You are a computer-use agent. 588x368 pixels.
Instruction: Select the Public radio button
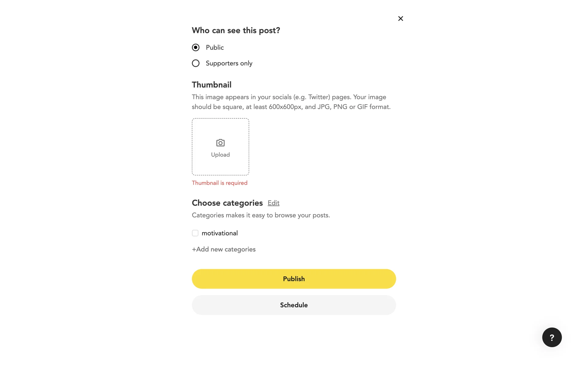tap(196, 48)
